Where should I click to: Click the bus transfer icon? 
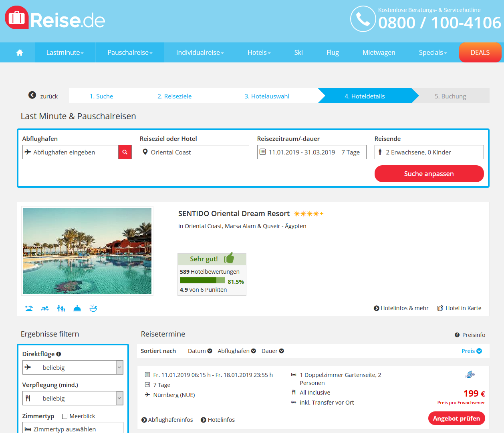294,402
